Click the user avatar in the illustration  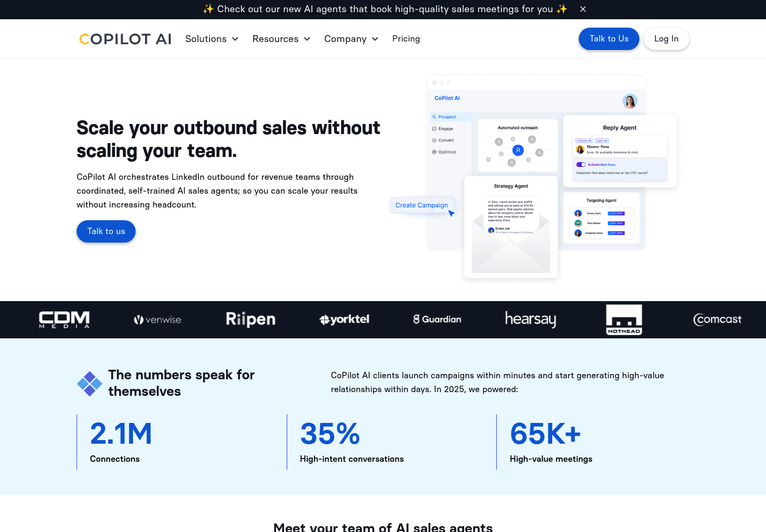(630, 101)
